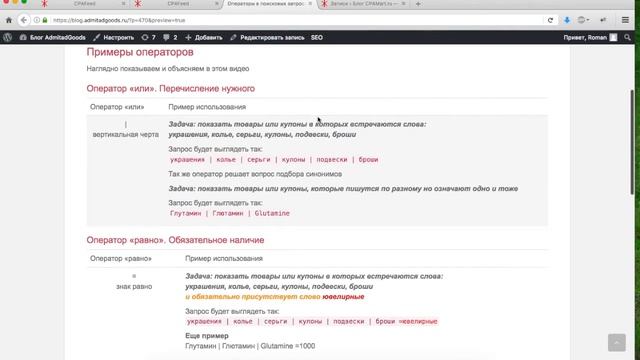Switch to the first CPAfeed tab
Screen dimensions: 640x360
click(84, 4)
